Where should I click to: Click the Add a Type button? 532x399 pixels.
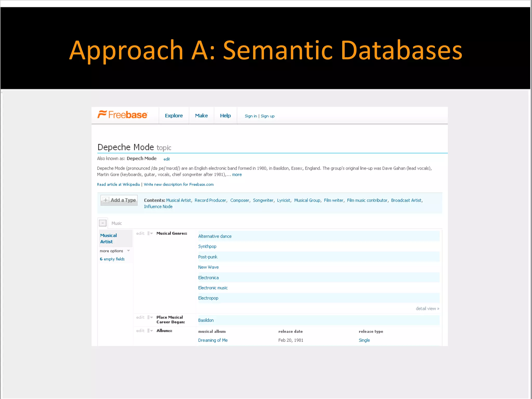[119, 200]
